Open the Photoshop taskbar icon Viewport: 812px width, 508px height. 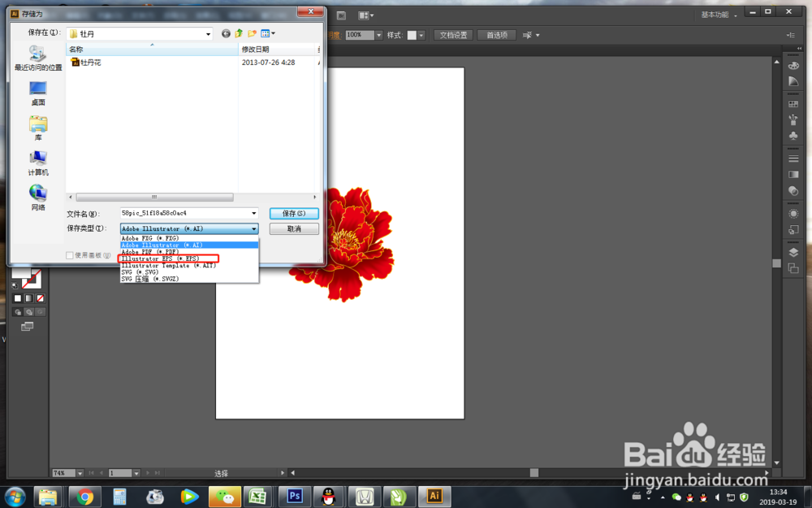[294, 497]
